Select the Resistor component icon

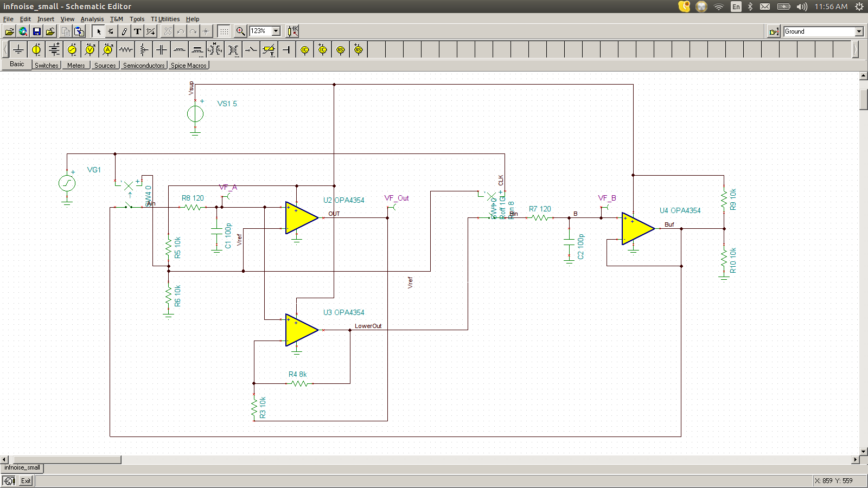pos(125,49)
